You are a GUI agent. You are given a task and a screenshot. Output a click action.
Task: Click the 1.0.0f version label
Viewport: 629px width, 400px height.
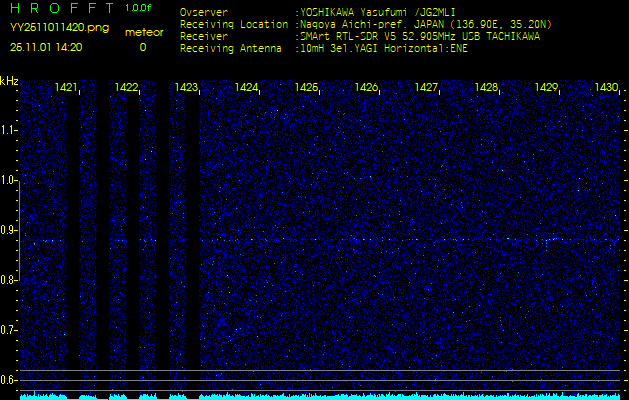pos(139,9)
